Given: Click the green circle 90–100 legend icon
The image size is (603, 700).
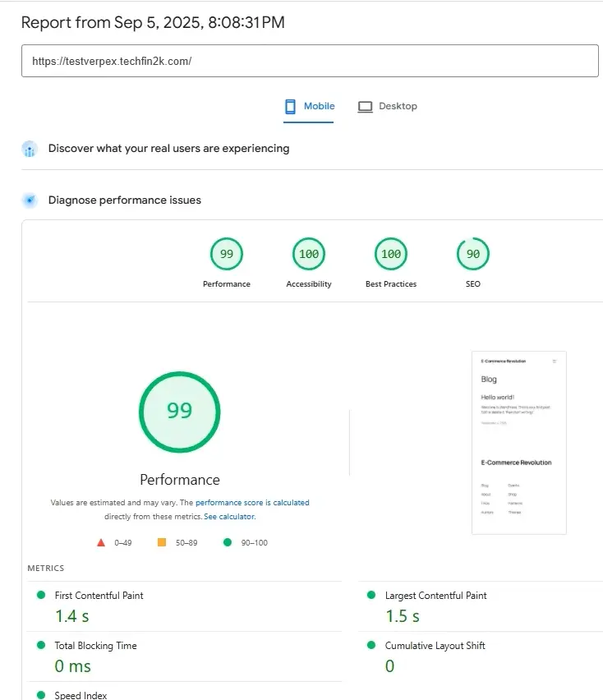Looking at the screenshot, I should 228,542.
